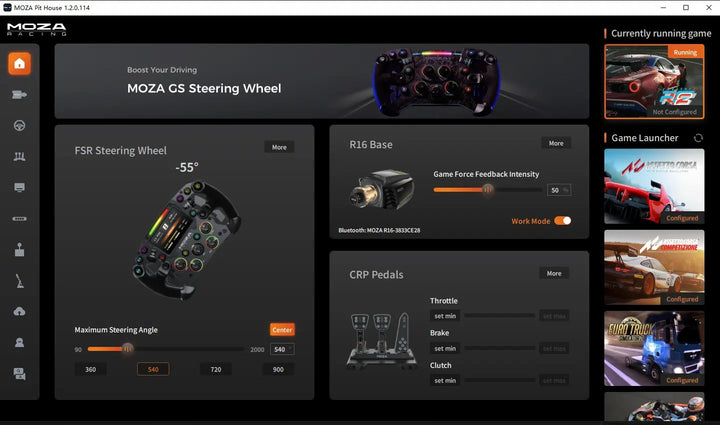Click set min for Throttle
This screenshot has width=720, height=425.
[445, 316]
